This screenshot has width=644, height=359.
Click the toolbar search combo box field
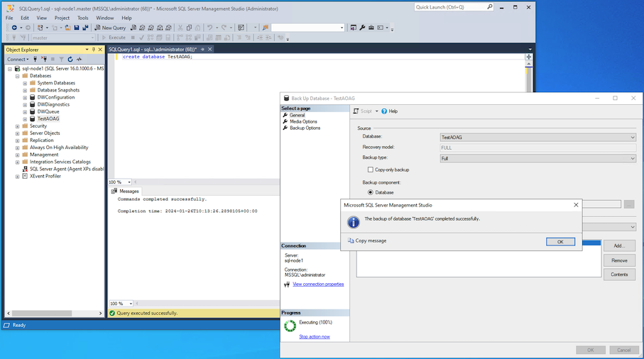pyautogui.click(x=307, y=28)
